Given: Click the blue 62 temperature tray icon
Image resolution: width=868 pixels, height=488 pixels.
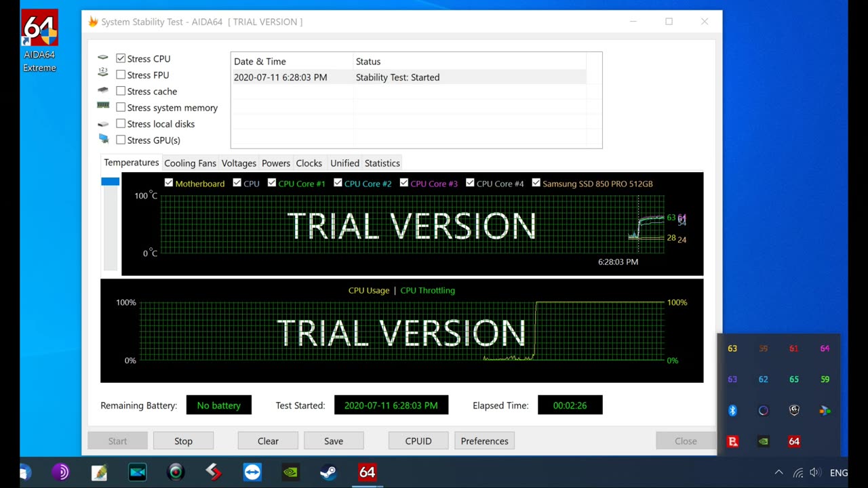Looking at the screenshot, I should pyautogui.click(x=764, y=380).
